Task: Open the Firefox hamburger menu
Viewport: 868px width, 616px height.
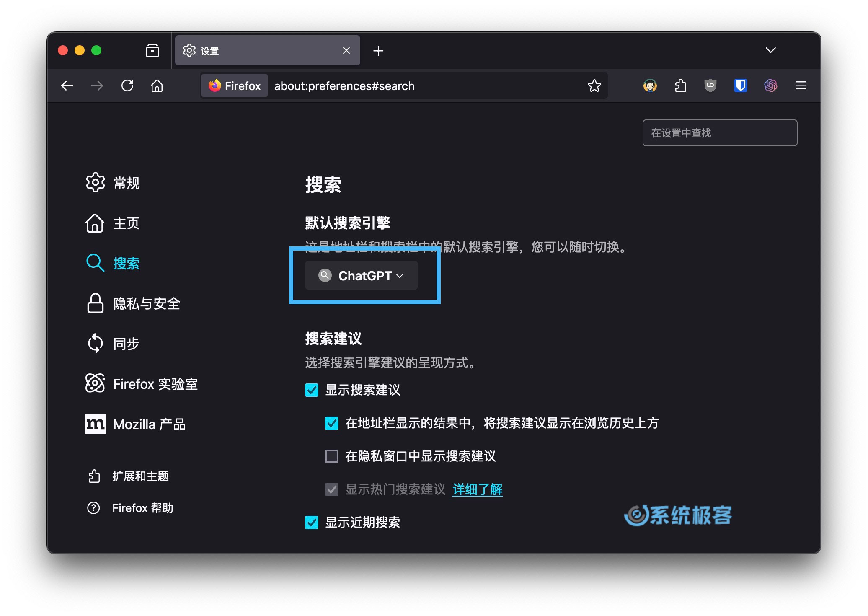Action: [801, 86]
